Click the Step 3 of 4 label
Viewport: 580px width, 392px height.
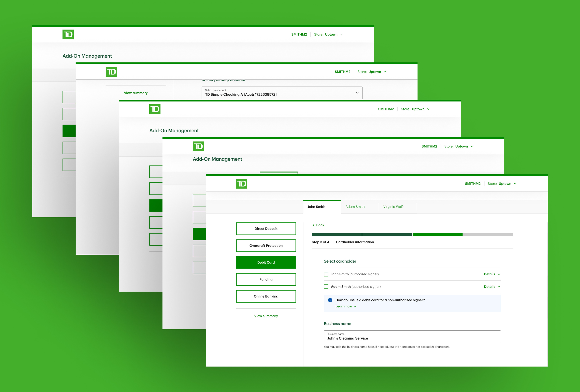pyautogui.click(x=321, y=242)
